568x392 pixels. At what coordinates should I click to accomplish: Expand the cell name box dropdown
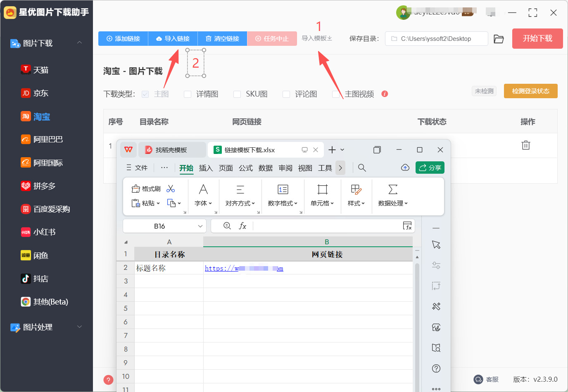pos(200,226)
